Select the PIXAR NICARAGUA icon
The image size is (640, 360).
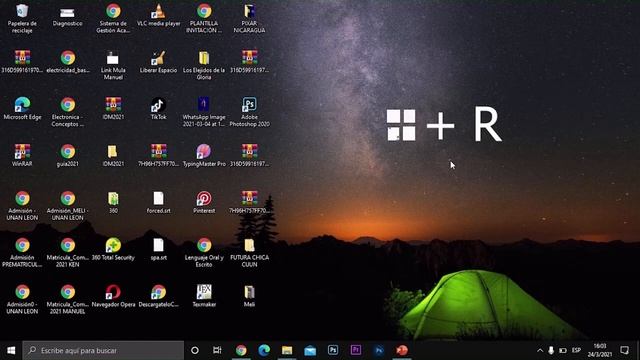pyautogui.click(x=249, y=18)
